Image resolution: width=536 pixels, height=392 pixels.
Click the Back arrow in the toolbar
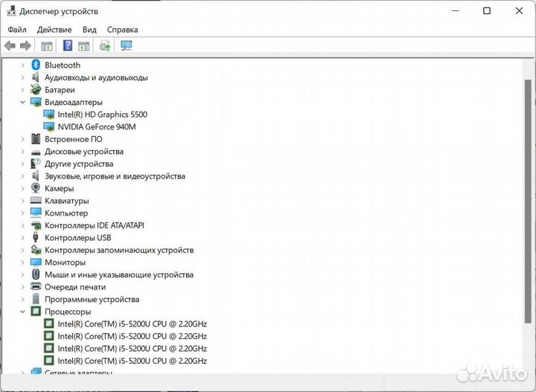click(10, 46)
